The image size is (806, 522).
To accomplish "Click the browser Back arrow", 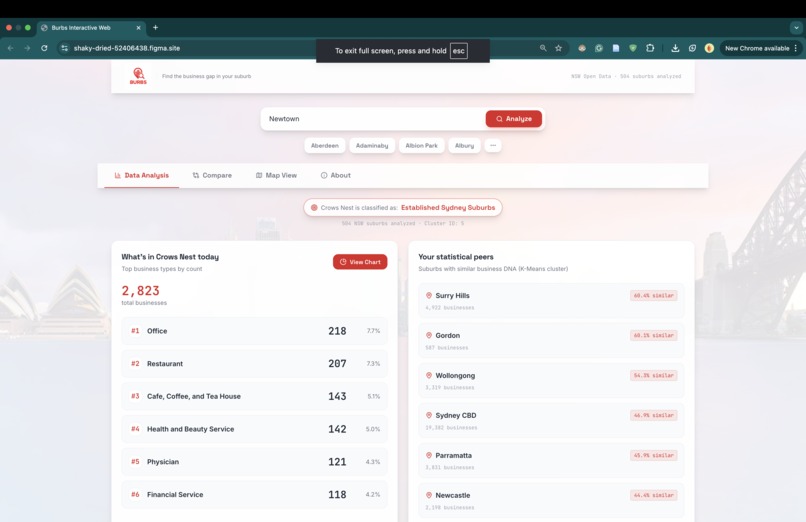I will pos(10,48).
